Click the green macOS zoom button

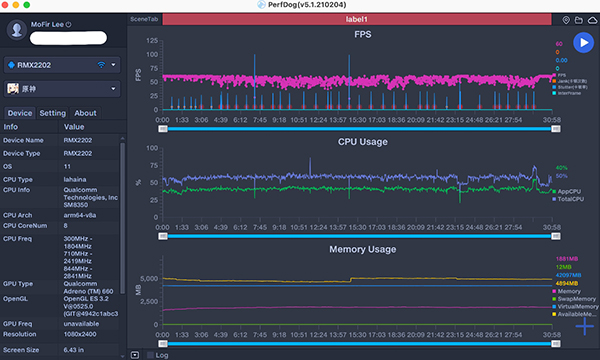(x=26, y=5)
